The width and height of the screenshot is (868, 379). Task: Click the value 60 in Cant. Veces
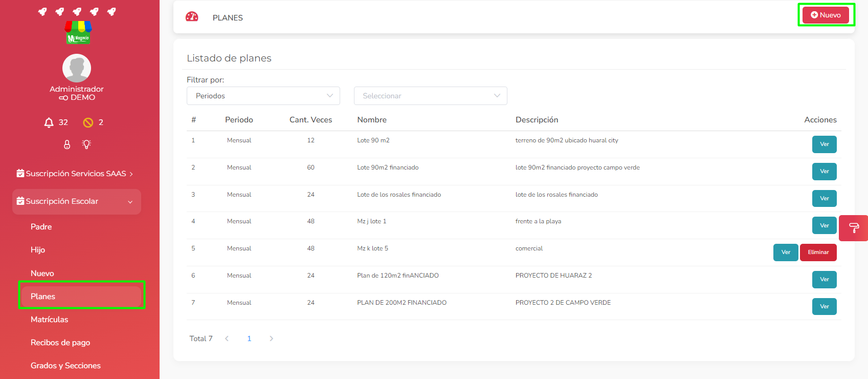[310, 167]
